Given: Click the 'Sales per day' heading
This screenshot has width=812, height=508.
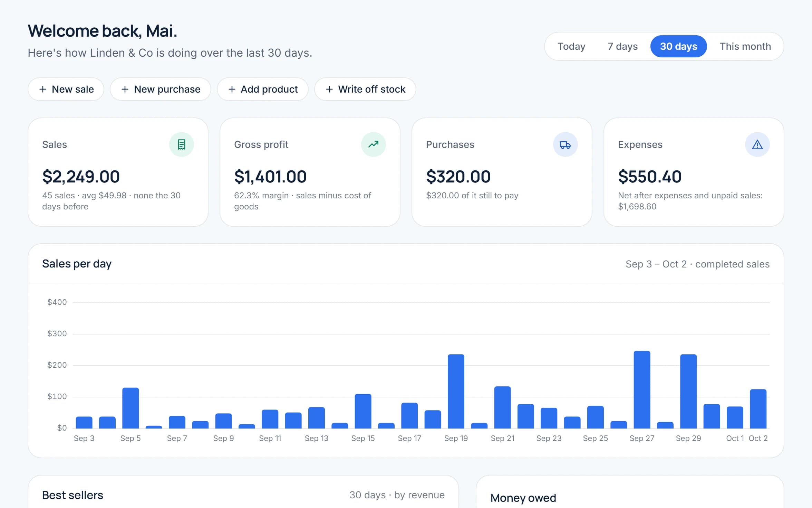Looking at the screenshot, I should pos(77,264).
